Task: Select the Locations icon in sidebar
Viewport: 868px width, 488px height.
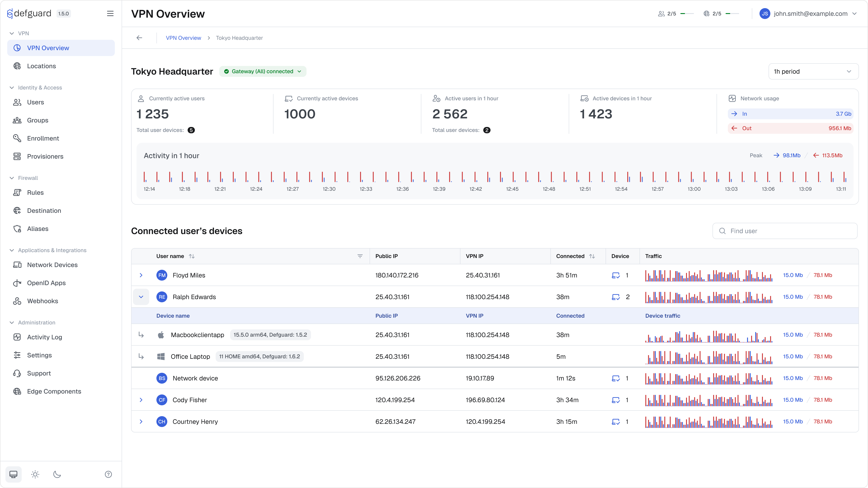Action: pyautogui.click(x=17, y=66)
